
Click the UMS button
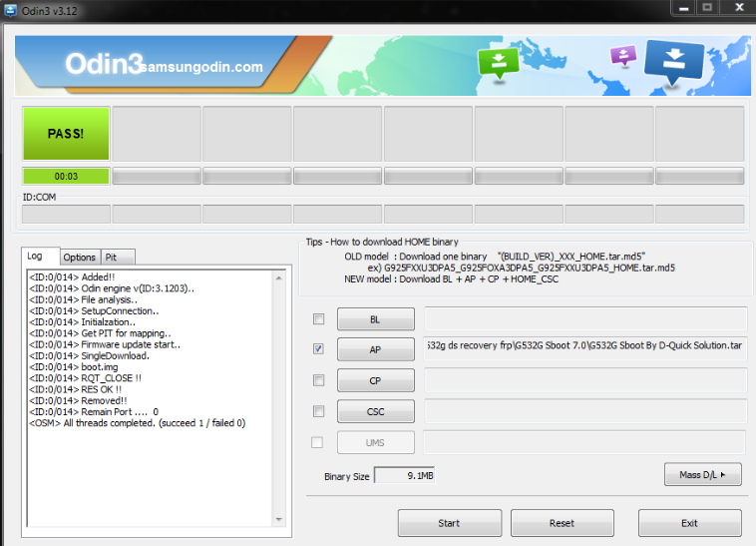[376, 442]
